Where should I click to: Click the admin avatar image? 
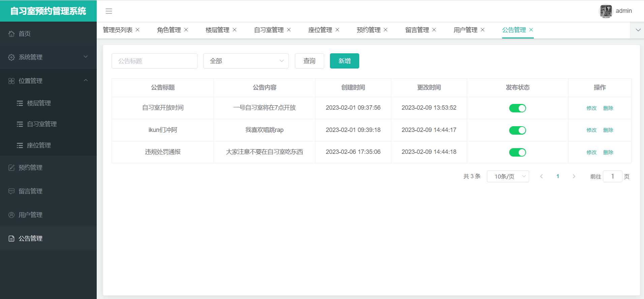[x=606, y=11]
